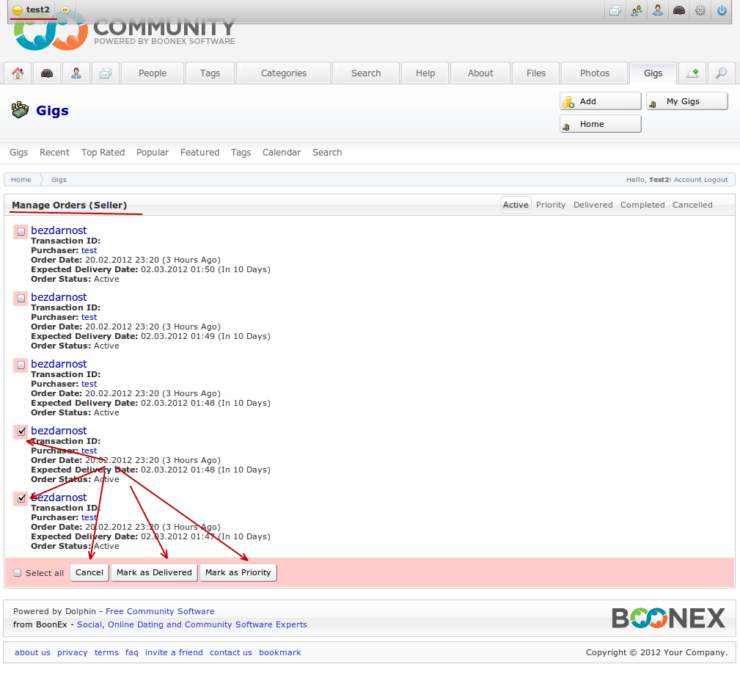Open bezdarnost order with delivery 01:47
Viewport: 740px width, 700px height.
tap(59, 497)
